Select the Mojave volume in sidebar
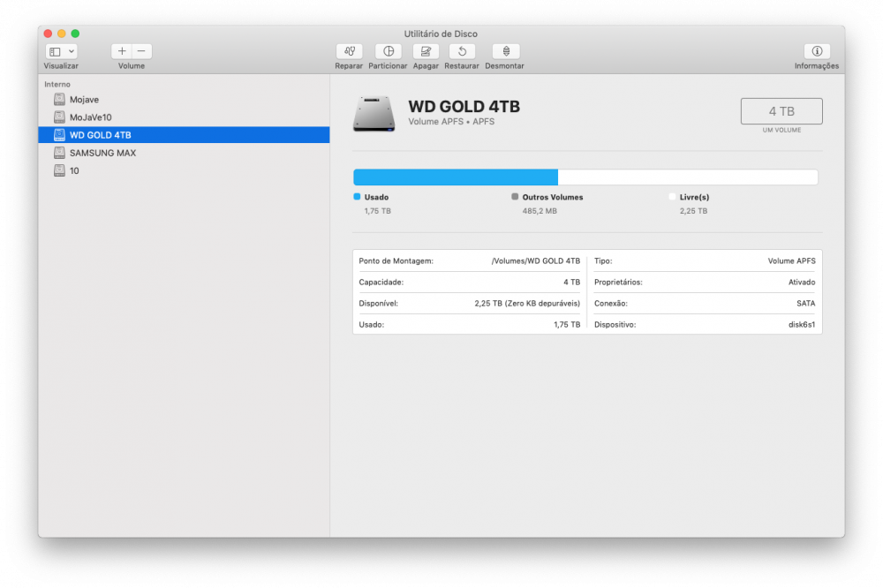The width and height of the screenshot is (883, 588). point(184,100)
